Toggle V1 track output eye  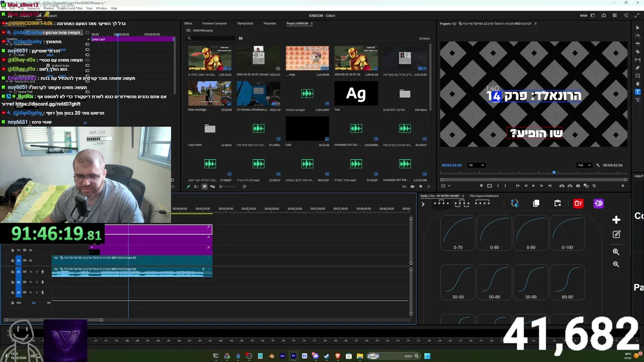click(x=31, y=260)
